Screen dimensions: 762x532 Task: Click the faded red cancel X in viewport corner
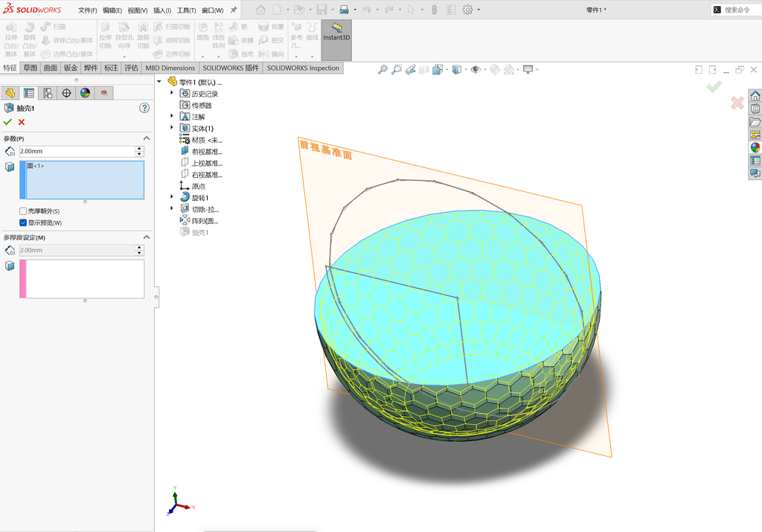[x=737, y=103]
